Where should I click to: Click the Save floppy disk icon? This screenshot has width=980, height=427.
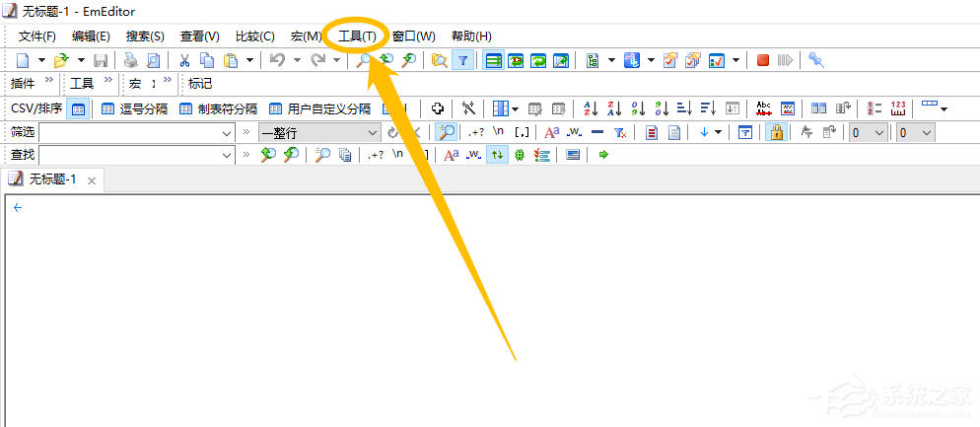pyautogui.click(x=101, y=60)
